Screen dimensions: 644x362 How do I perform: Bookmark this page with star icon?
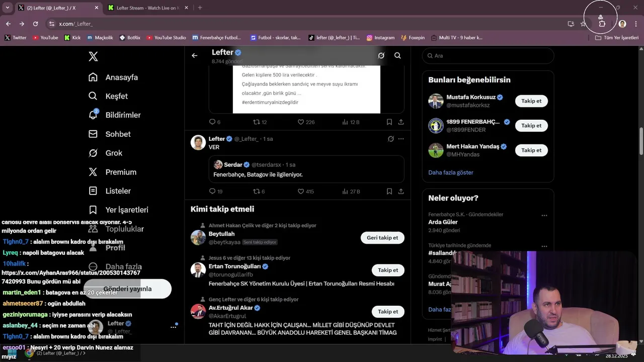pyautogui.click(x=583, y=24)
